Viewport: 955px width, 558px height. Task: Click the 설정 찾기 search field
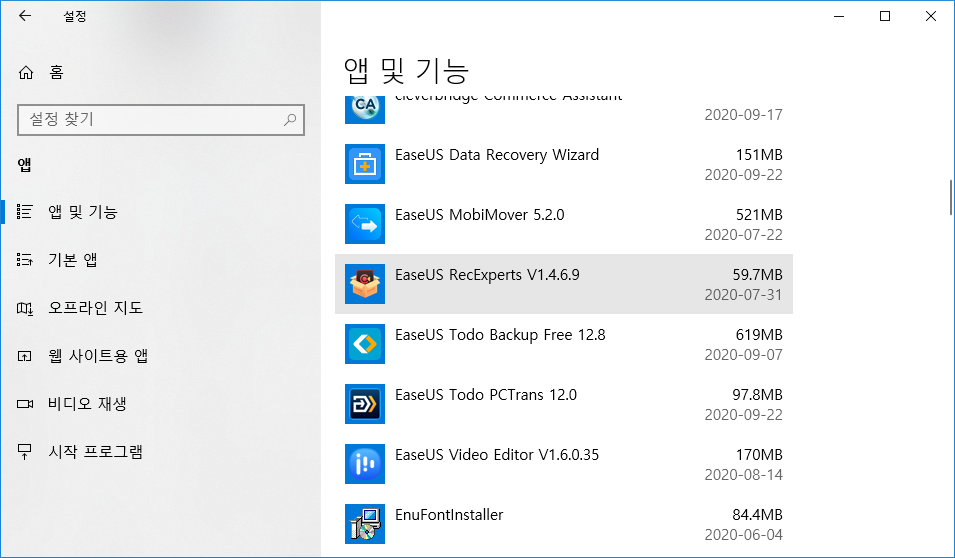click(x=161, y=119)
